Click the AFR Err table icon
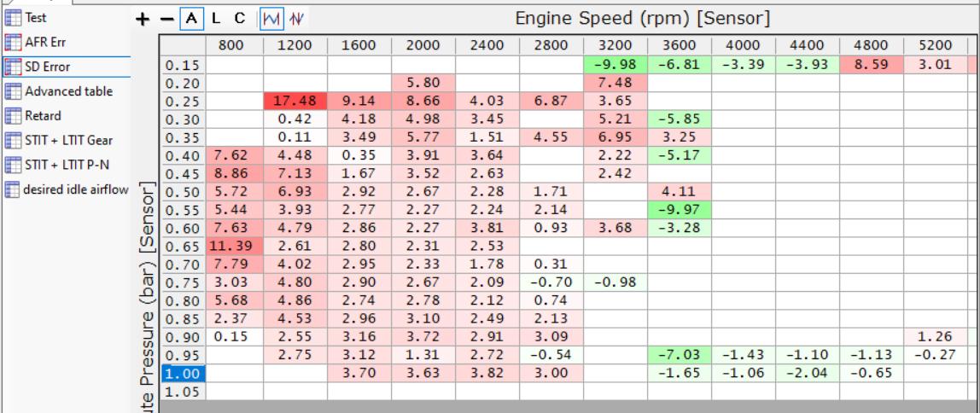 click(x=13, y=43)
